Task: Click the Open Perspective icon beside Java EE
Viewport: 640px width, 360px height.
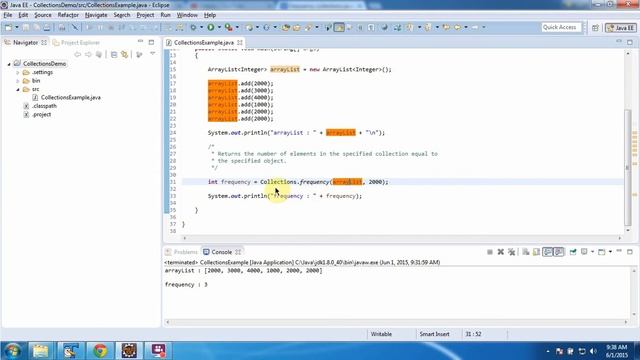Action: tap(595, 28)
